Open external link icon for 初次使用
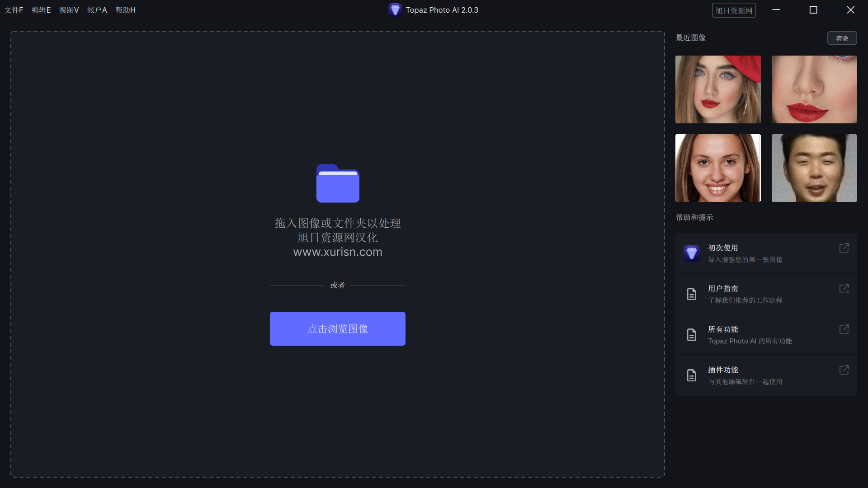Viewport: 868px width, 488px height. click(x=844, y=248)
